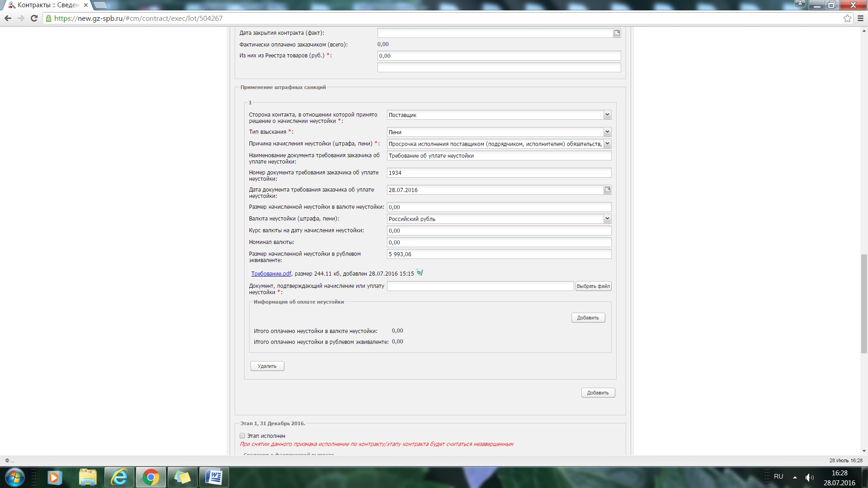Bookmark this page with star icon
The image size is (868, 488).
pos(847,19)
